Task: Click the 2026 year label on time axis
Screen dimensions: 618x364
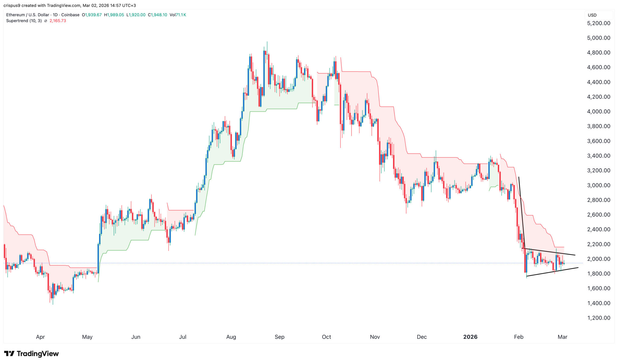Action: (470, 337)
